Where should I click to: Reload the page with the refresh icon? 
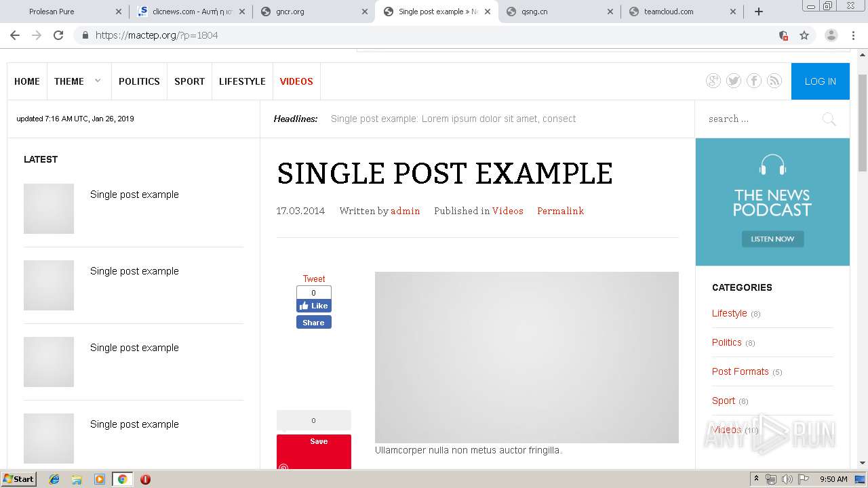click(58, 35)
